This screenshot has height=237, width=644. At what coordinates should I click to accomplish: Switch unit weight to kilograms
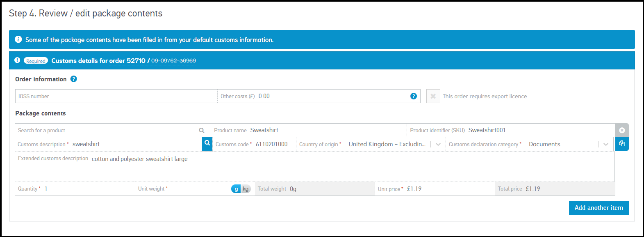pos(246,189)
